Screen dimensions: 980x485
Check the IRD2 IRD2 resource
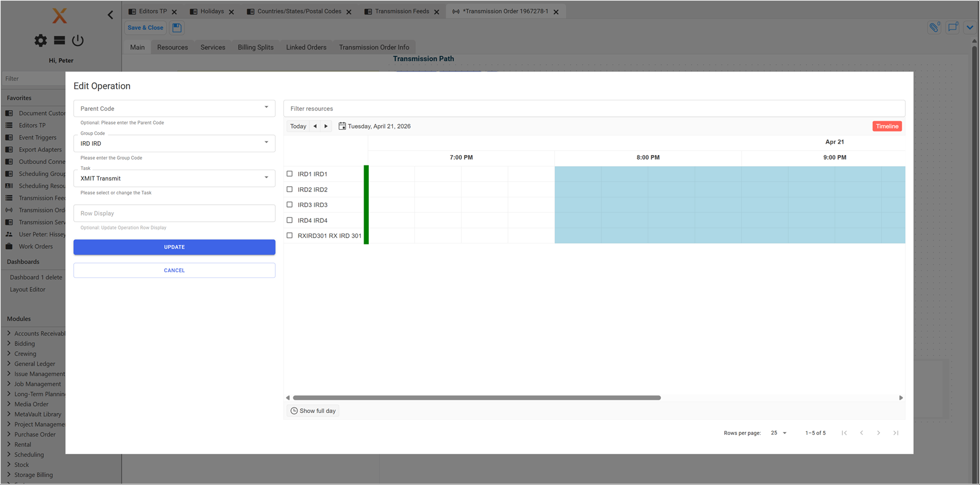click(290, 189)
